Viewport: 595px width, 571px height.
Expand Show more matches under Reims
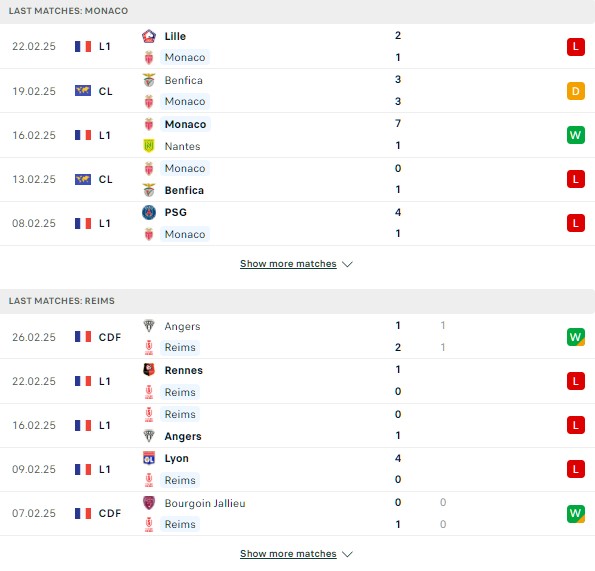tap(288, 554)
